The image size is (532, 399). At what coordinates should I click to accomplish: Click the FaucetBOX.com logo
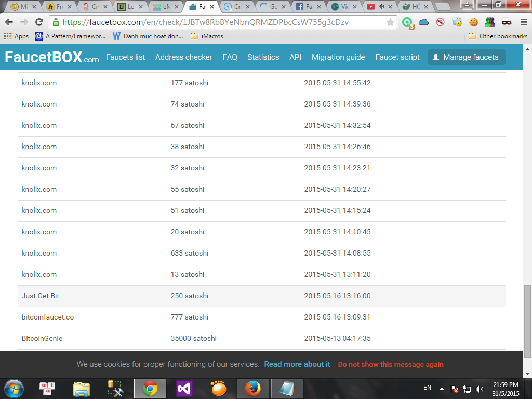pos(51,57)
